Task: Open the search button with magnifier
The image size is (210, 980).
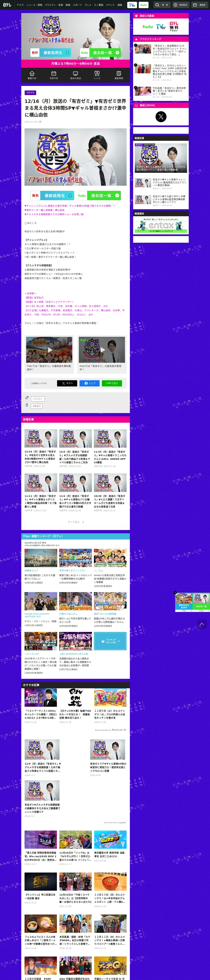Action: pyautogui.click(x=162, y=5)
